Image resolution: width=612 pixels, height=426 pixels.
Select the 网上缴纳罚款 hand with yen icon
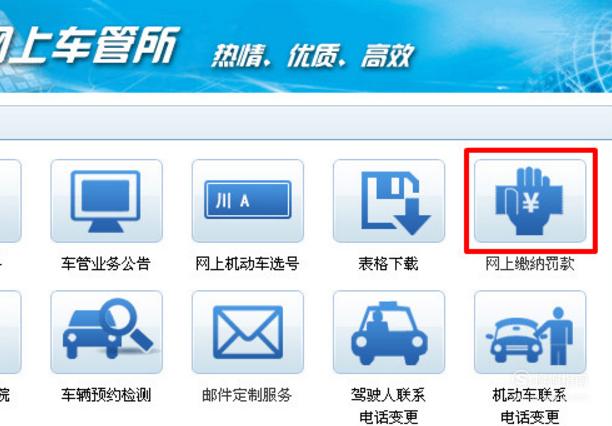pos(530,201)
